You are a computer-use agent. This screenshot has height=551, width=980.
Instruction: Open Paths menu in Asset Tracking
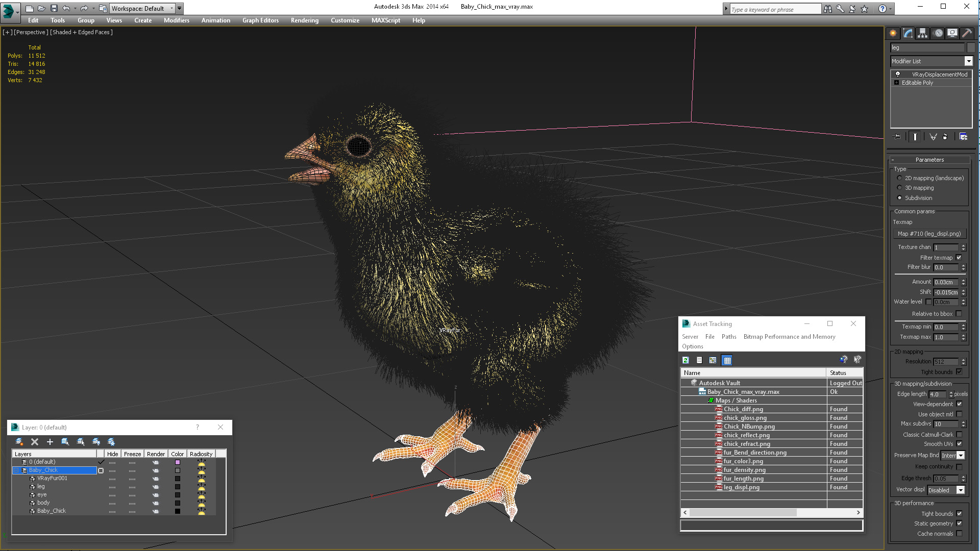pyautogui.click(x=728, y=337)
